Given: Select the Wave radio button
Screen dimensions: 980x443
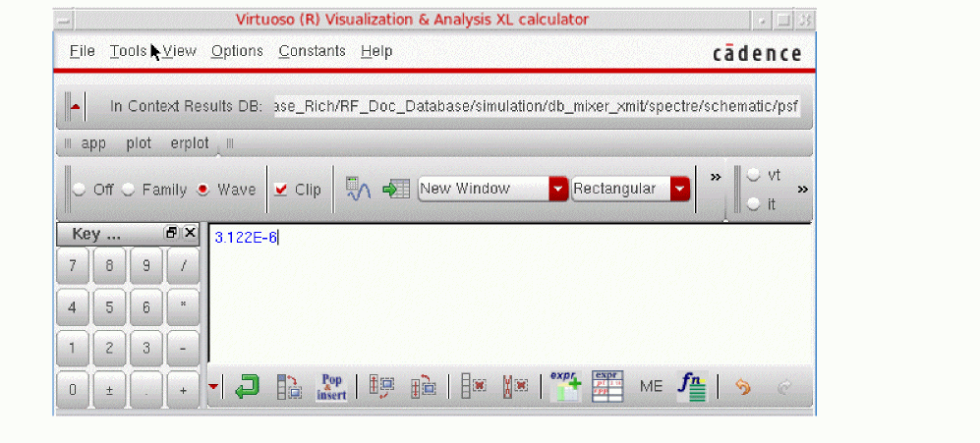Looking at the screenshot, I should (x=202, y=190).
